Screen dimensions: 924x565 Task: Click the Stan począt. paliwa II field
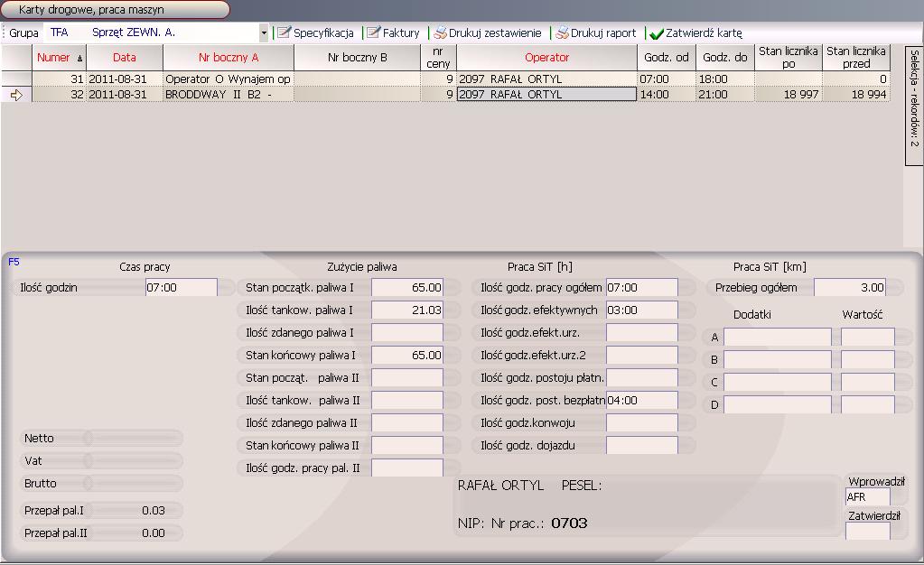[x=407, y=377]
